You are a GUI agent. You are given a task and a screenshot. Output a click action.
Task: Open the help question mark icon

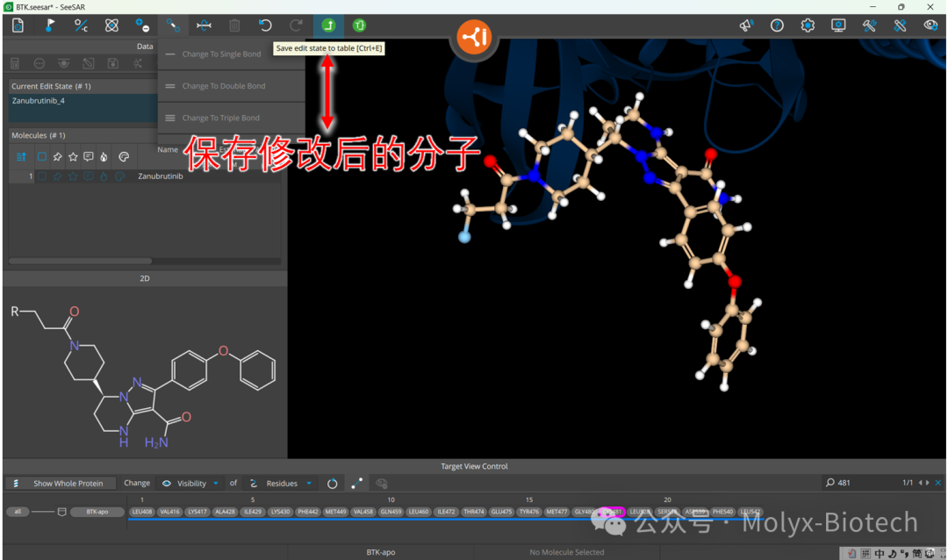[777, 25]
